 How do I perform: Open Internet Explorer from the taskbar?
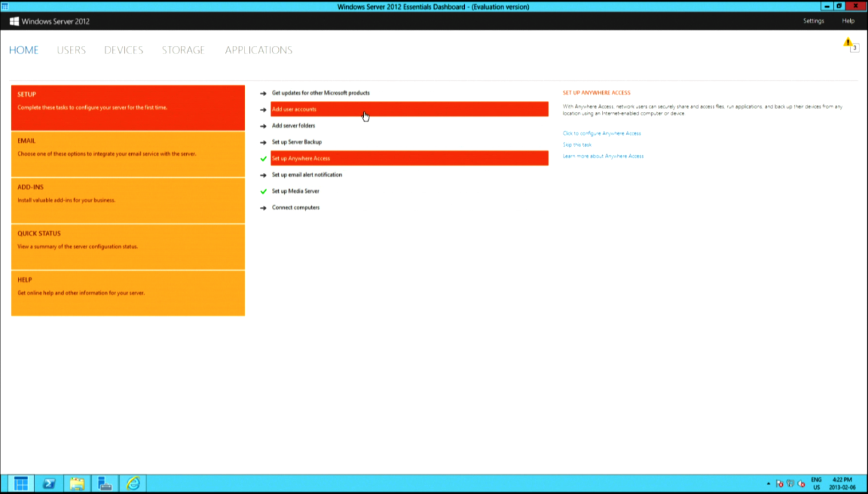[x=133, y=484]
